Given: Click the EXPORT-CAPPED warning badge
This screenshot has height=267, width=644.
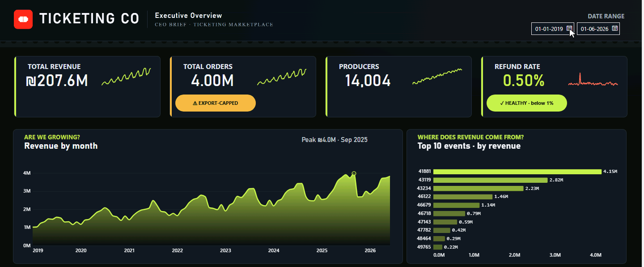Looking at the screenshot, I should pyautogui.click(x=215, y=103).
